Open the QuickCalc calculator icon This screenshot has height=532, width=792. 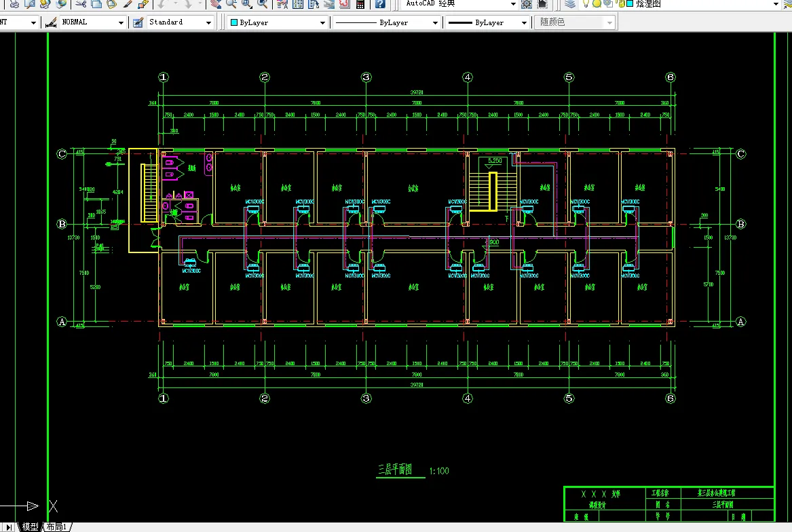coord(360,4)
